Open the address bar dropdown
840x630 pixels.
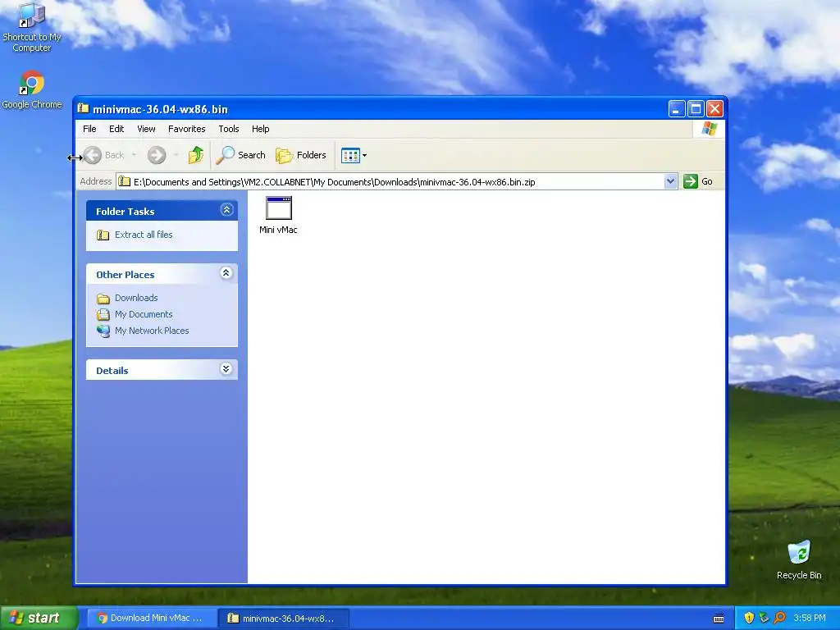coord(670,181)
